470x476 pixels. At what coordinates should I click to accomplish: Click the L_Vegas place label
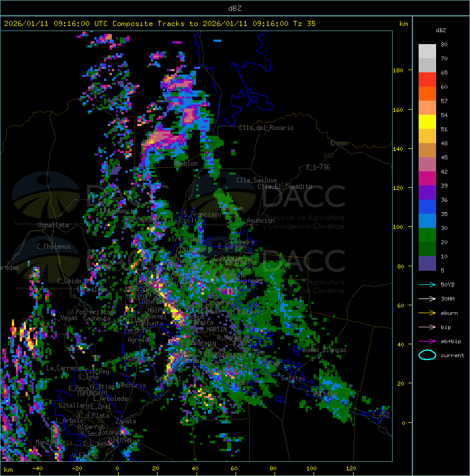click(x=66, y=318)
